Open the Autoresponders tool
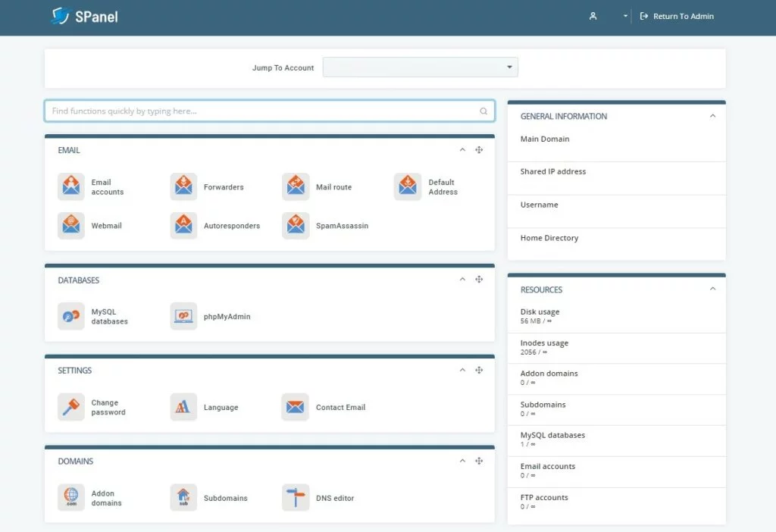This screenshot has width=776, height=532. (x=183, y=225)
